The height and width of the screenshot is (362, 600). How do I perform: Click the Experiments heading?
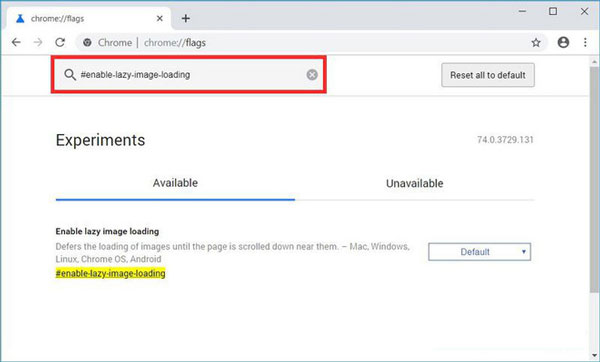click(100, 140)
